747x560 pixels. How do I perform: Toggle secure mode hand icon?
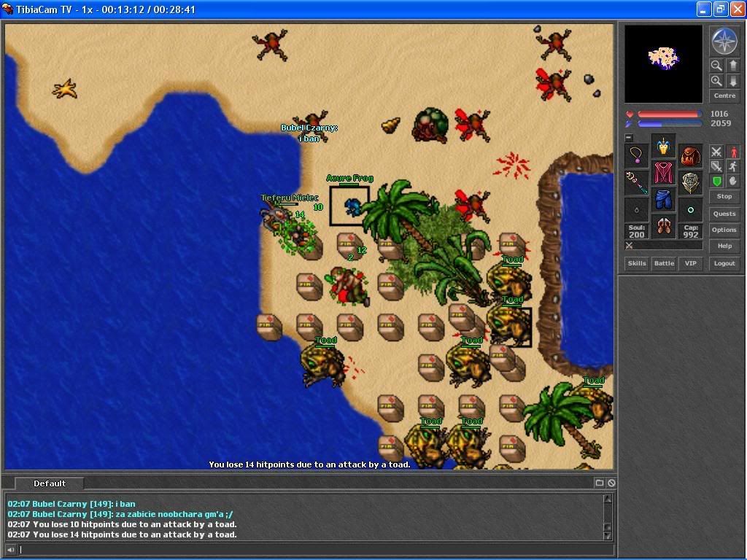(733, 181)
